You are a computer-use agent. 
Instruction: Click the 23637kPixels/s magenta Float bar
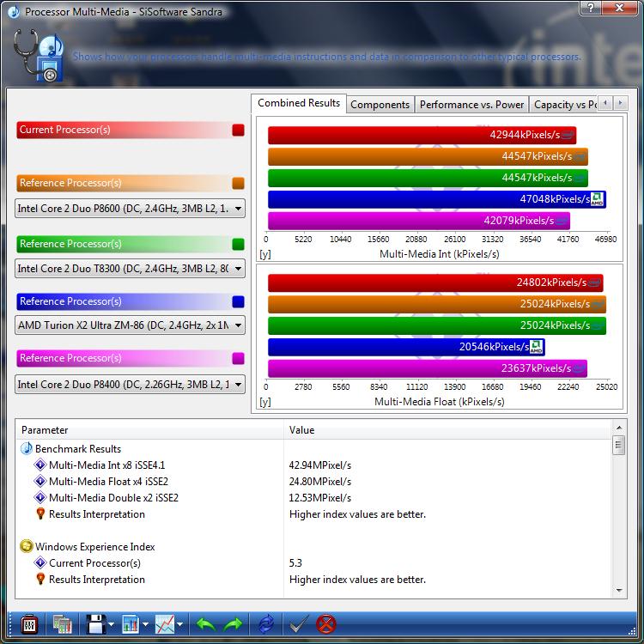tap(428, 368)
